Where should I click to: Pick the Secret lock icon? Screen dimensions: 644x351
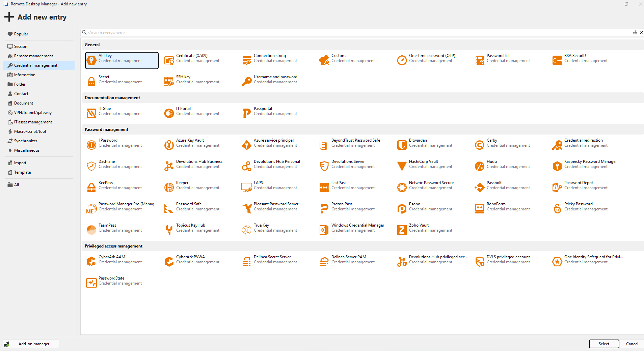[91, 82]
